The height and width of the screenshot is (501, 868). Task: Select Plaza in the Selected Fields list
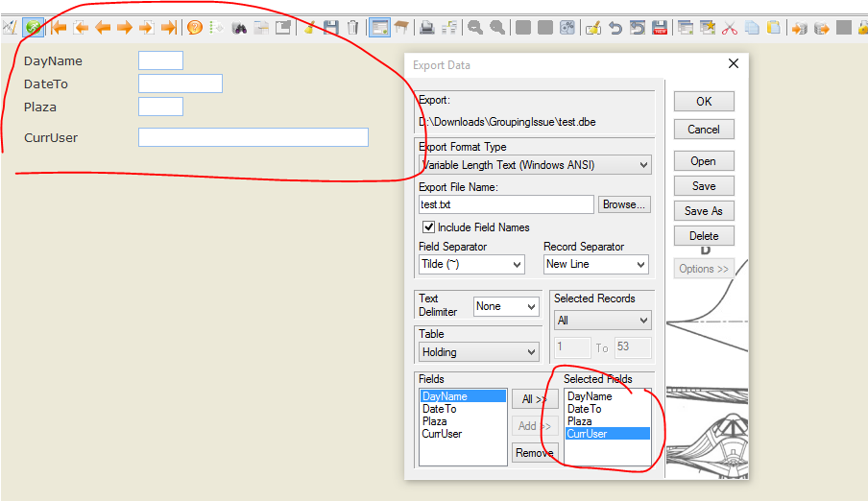pos(580,421)
